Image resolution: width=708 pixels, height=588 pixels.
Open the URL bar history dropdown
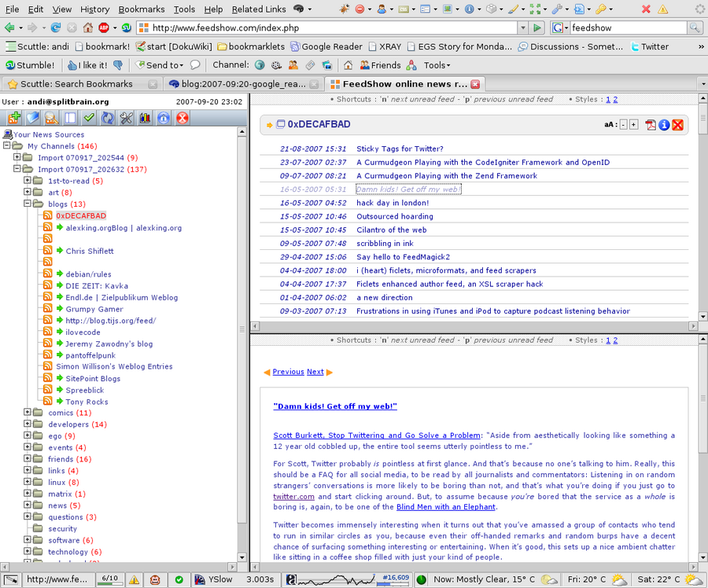522,28
